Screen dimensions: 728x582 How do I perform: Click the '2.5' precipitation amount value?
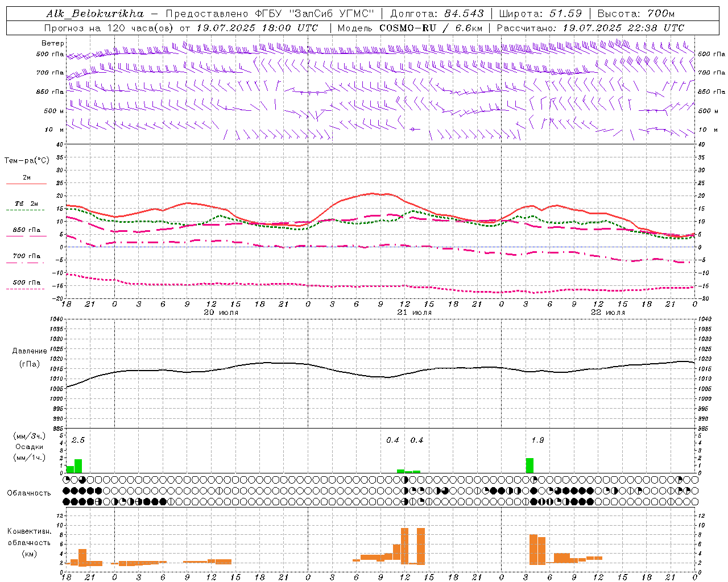click(78, 440)
